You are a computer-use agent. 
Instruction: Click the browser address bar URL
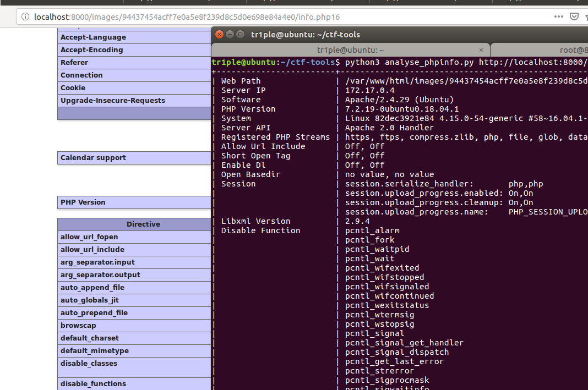187,17
